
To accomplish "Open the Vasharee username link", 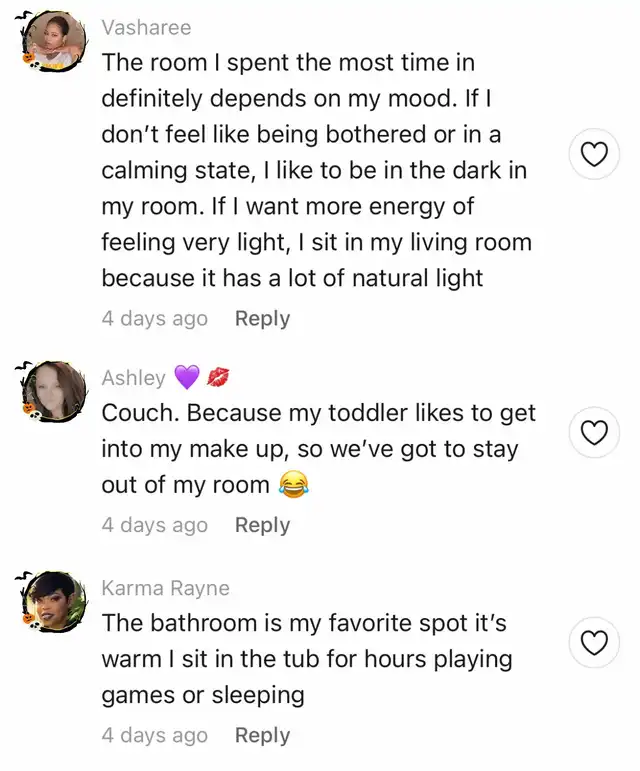I will 146,27.
